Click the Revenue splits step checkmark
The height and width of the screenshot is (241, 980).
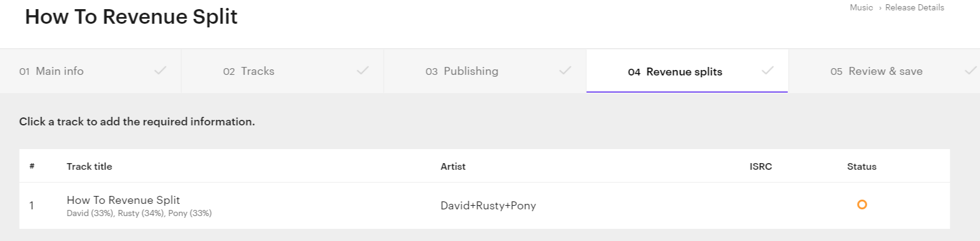[768, 71]
